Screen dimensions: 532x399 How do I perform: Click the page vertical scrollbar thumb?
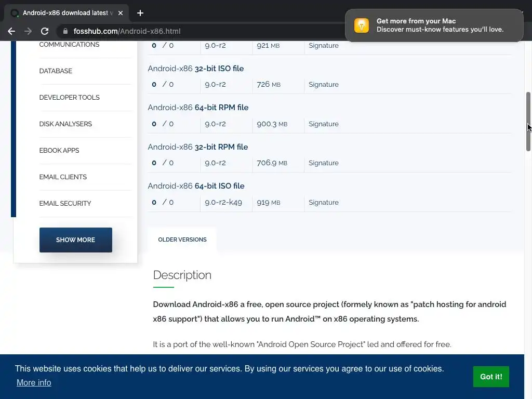[528, 122]
